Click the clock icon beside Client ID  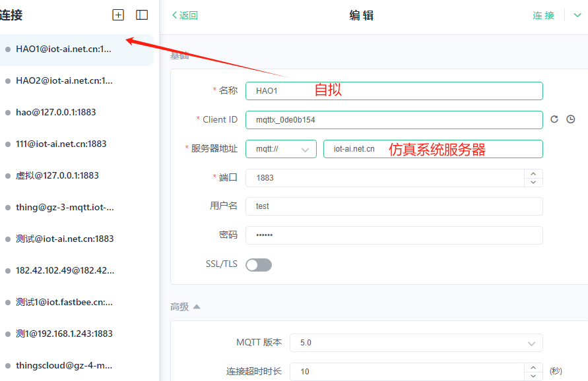[571, 119]
